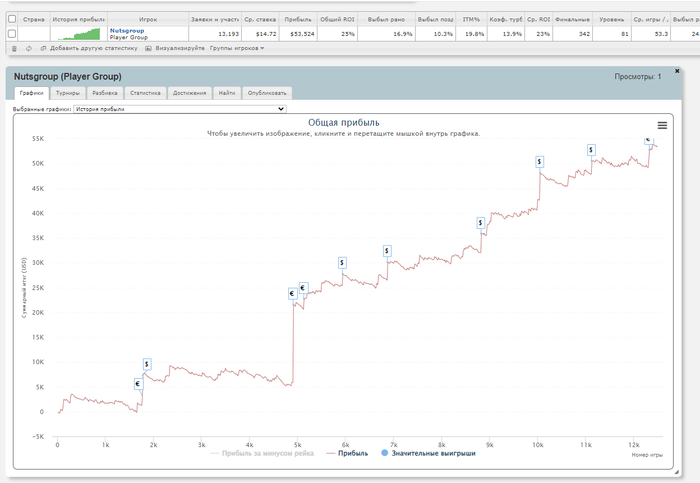This screenshot has width=700, height=483.
Task: Click the Визуализируйте chart icon
Action: point(148,48)
